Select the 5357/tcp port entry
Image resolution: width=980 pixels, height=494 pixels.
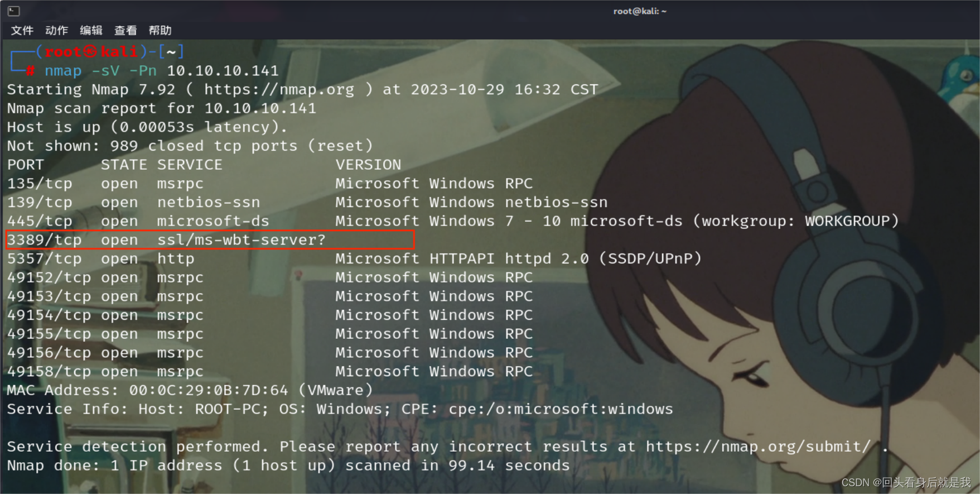tap(44, 259)
